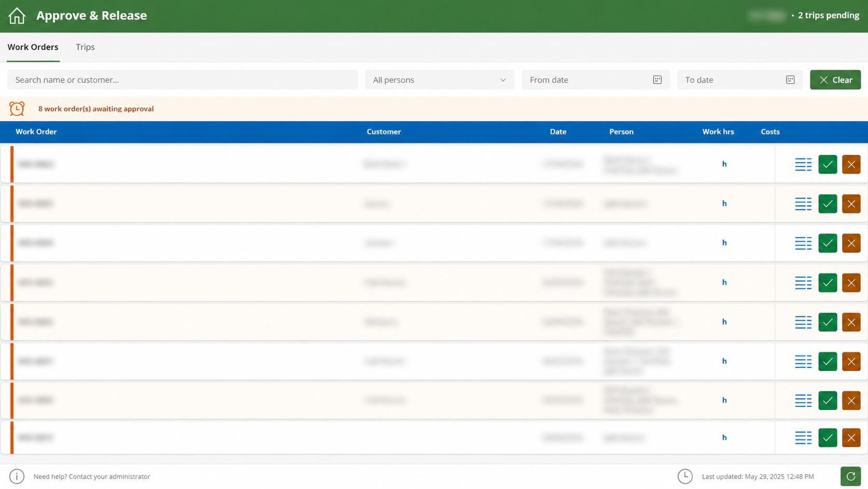Reject the sixth work order row
The image size is (868, 489).
tap(851, 361)
